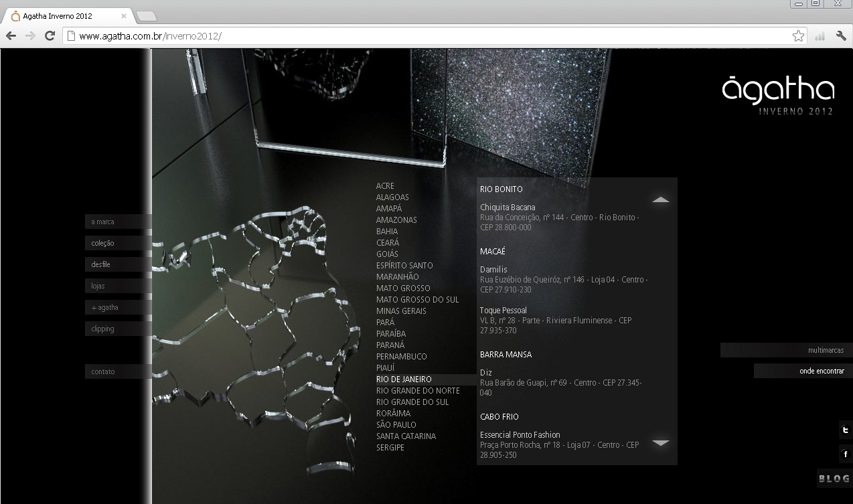853x504 pixels.
Task: Click the MACAÉ city heading
Action: pos(492,252)
